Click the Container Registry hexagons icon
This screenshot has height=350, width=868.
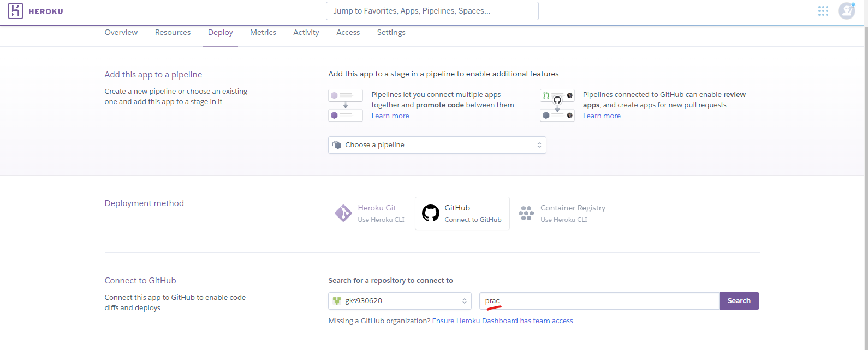pyautogui.click(x=526, y=213)
